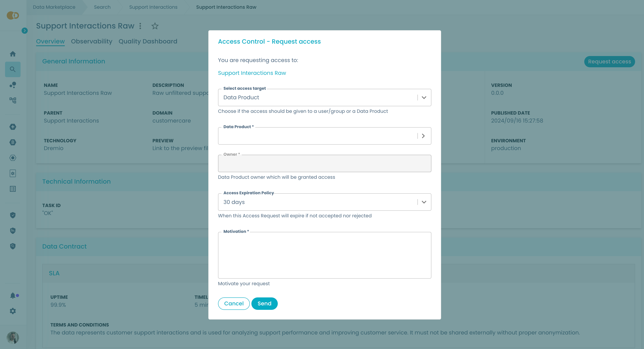Screen dimensions: 644x349
Task: Click inside the Motivation text field
Action: [325, 255]
